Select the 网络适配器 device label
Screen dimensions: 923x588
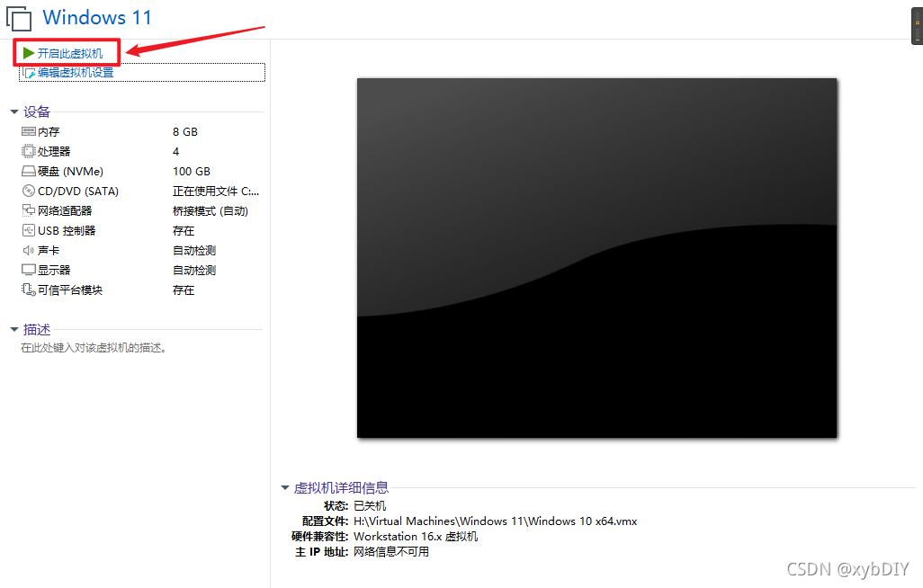[x=65, y=210]
